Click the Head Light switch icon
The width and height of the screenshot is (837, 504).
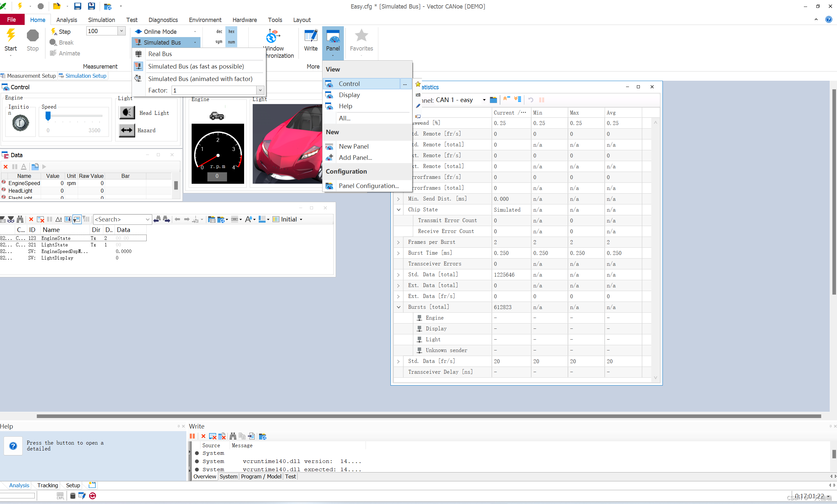127,113
